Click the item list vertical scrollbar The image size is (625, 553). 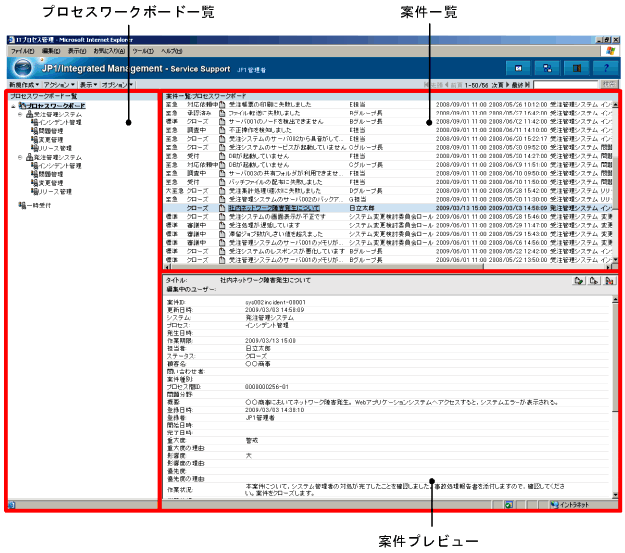pos(615,181)
